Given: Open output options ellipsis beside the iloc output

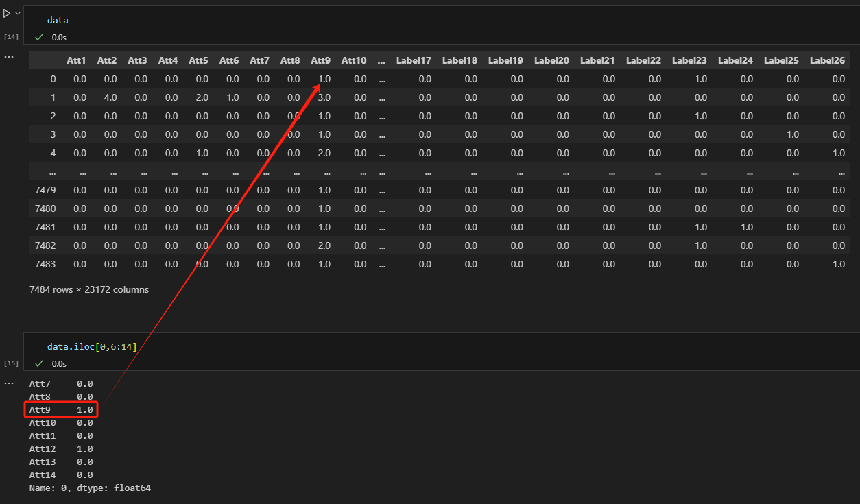Looking at the screenshot, I should pyautogui.click(x=9, y=383).
